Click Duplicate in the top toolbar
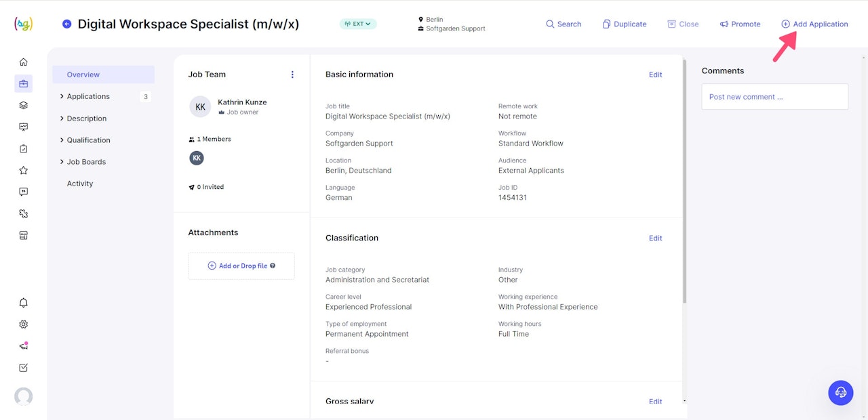 coord(625,24)
